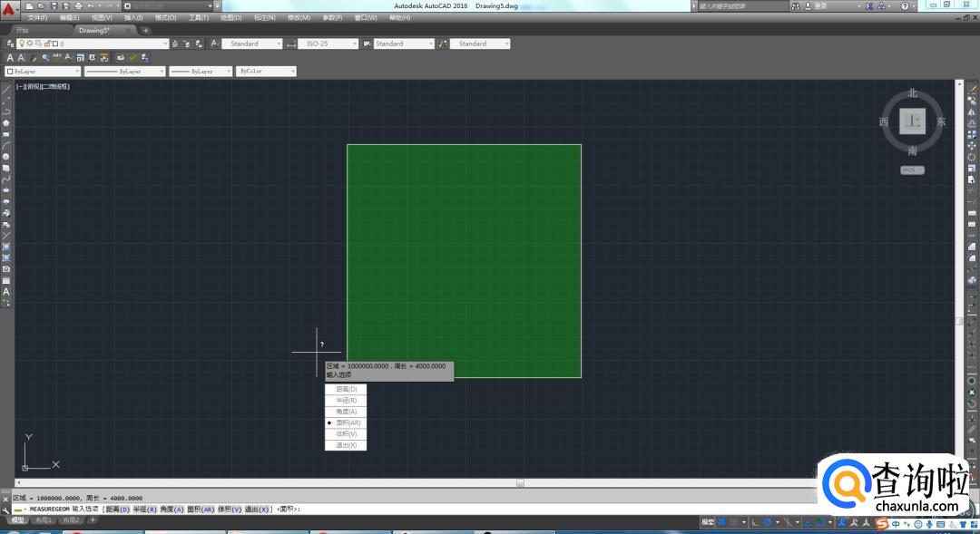Open the 格式(O) menu
The image size is (980, 534).
click(x=165, y=17)
